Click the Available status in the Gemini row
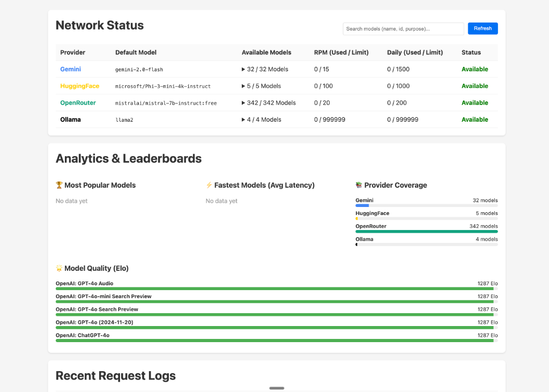The height and width of the screenshot is (392, 549). pyautogui.click(x=475, y=69)
